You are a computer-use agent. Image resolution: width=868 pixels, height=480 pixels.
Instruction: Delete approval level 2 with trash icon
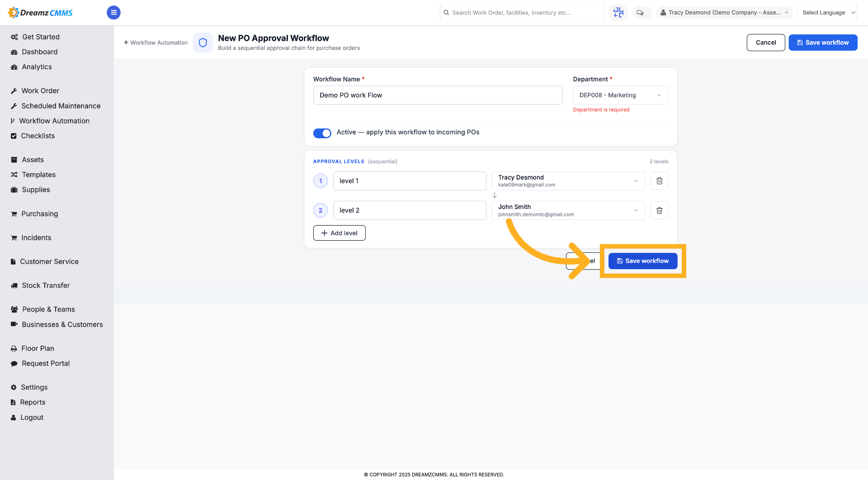coord(659,210)
